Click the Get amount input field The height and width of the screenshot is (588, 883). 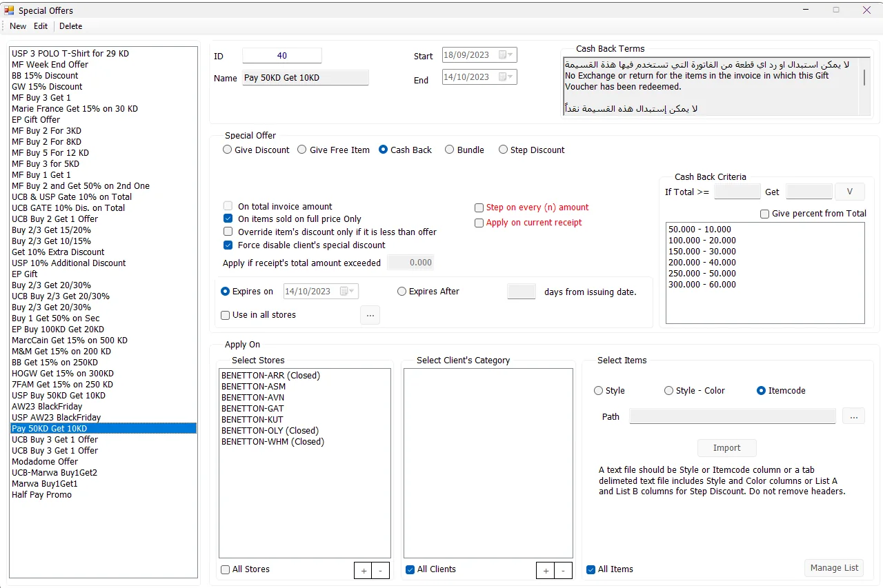coord(809,192)
